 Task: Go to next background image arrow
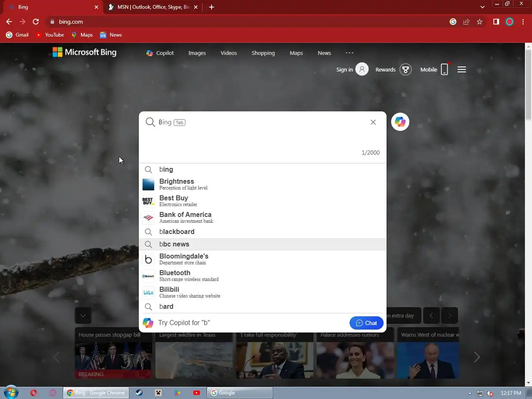pos(450,315)
